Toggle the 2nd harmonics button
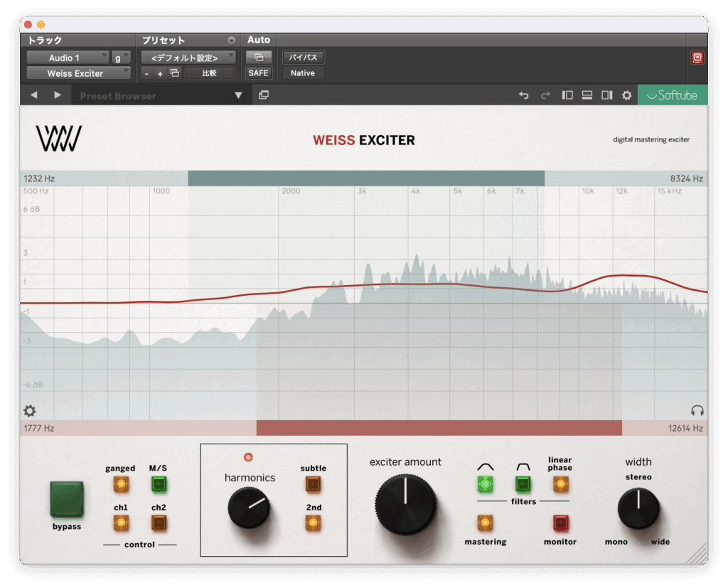728x588 pixels. point(313,523)
